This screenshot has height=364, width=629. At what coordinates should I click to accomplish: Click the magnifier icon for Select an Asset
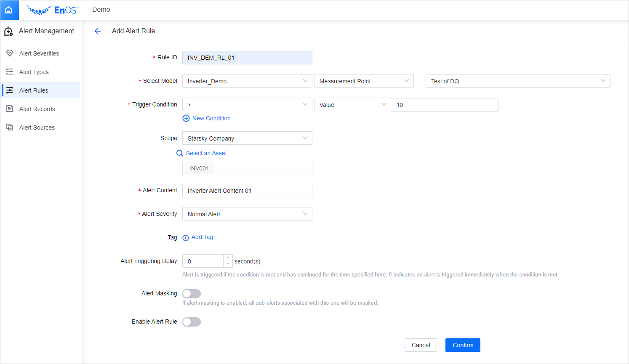(x=180, y=153)
